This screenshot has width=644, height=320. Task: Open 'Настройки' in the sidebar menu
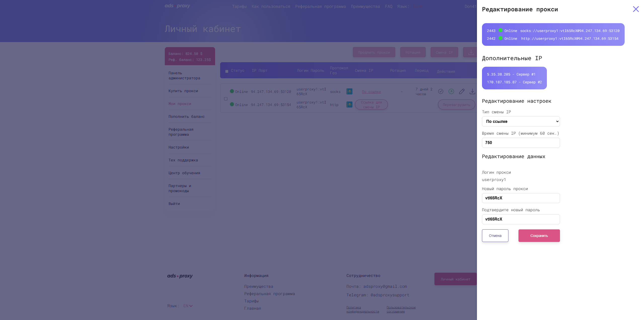click(179, 147)
